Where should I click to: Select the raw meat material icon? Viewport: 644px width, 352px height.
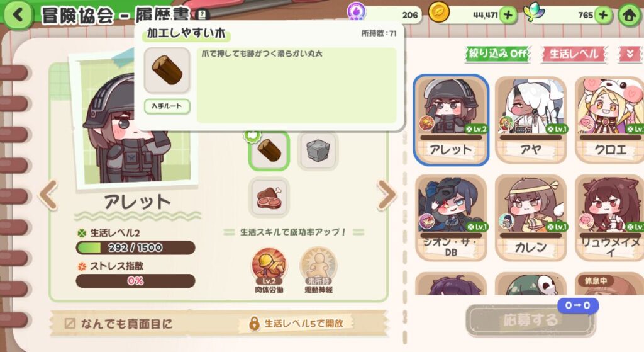(x=269, y=197)
